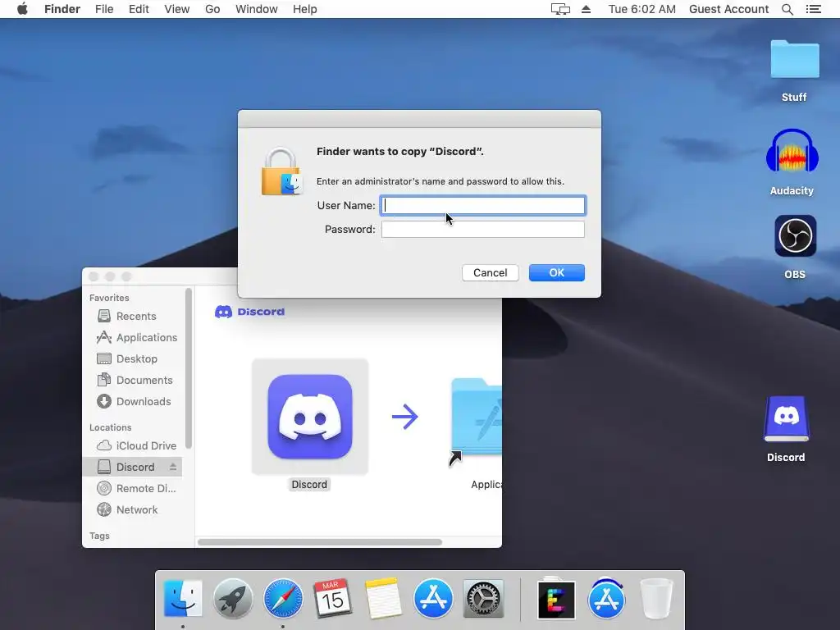
Task: Open Spotlight search in the menu bar
Action: coord(787,9)
